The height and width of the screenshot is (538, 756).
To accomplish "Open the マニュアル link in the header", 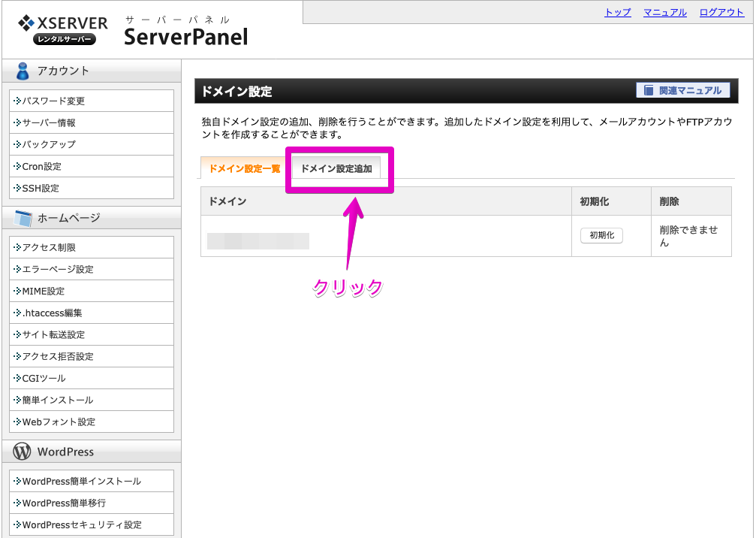I will click(x=664, y=12).
